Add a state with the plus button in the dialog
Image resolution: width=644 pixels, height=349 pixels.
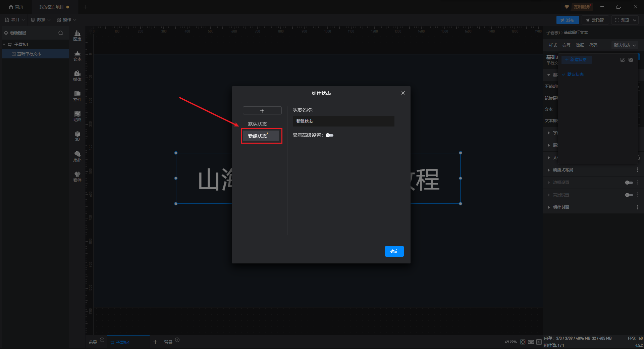(262, 110)
